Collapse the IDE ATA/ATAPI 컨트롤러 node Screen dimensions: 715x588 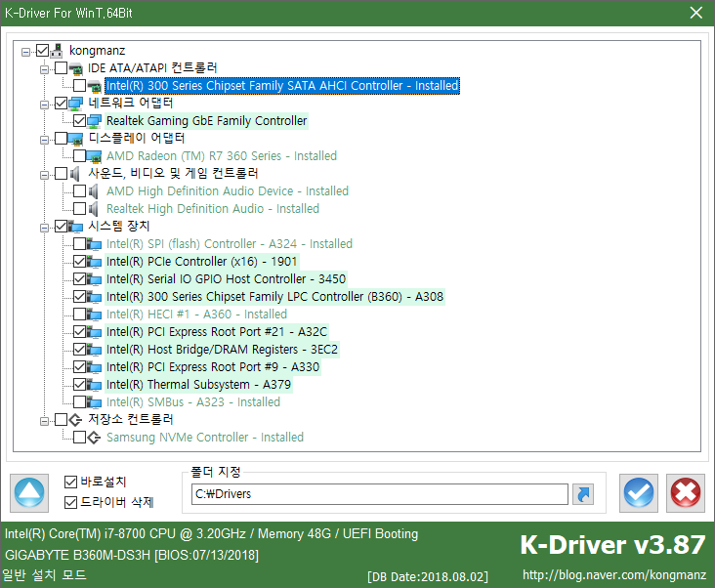[x=44, y=69]
